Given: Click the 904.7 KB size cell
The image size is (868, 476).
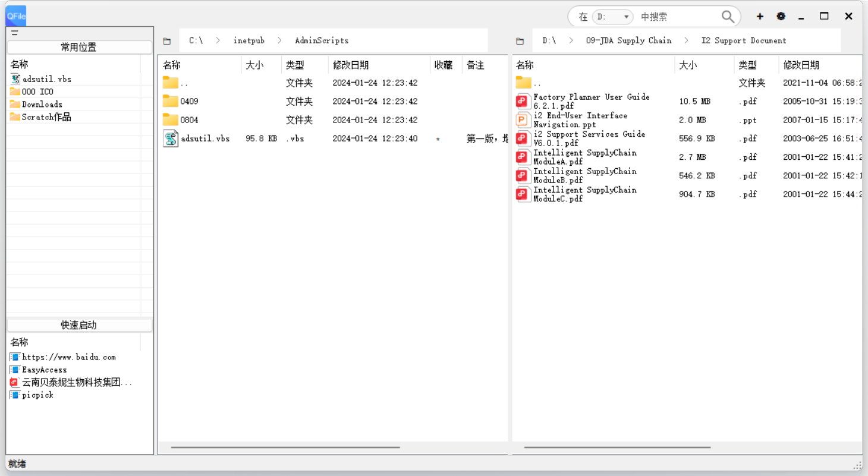Looking at the screenshot, I should (697, 194).
